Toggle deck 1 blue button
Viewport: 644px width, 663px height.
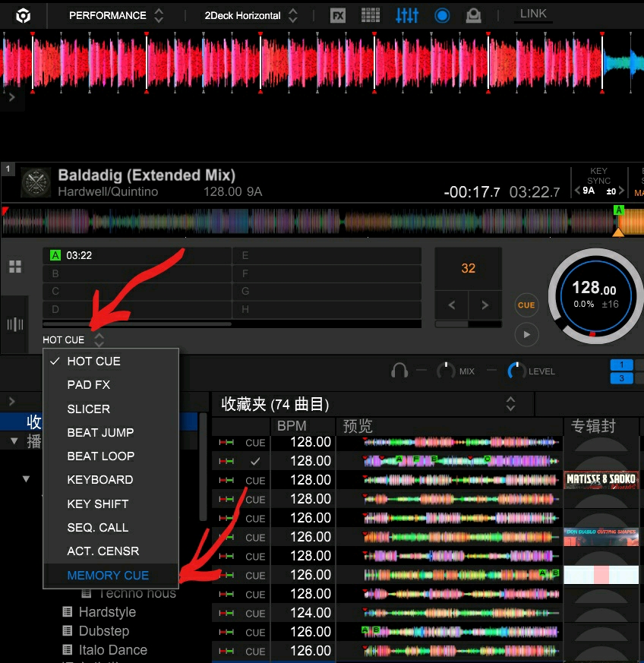(621, 365)
